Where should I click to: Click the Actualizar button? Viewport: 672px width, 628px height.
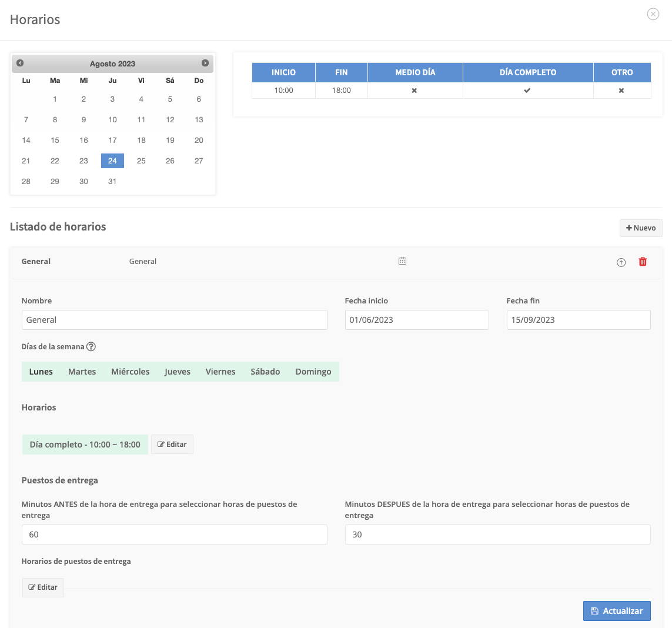617,611
